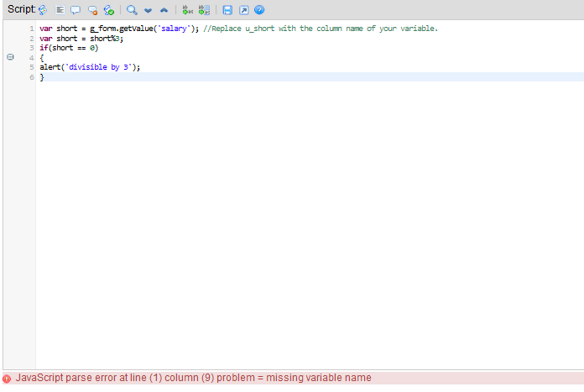
Task: Click the find next down arrow
Action: tap(149, 10)
